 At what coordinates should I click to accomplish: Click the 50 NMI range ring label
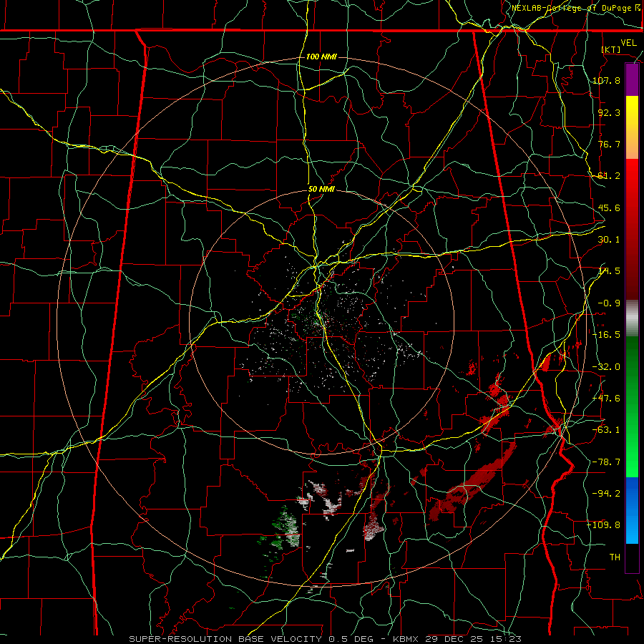point(321,190)
